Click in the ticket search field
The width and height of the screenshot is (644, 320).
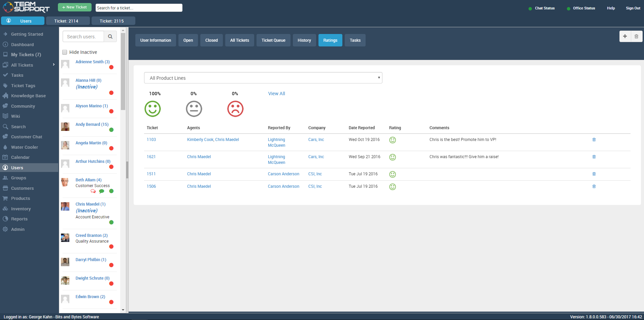pyautogui.click(x=139, y=8)
